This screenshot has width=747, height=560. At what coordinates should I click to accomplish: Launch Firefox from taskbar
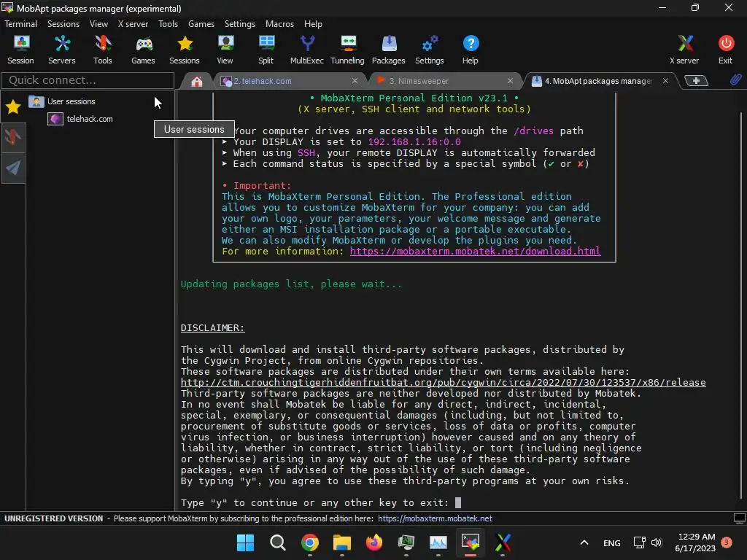pos(374,542)
